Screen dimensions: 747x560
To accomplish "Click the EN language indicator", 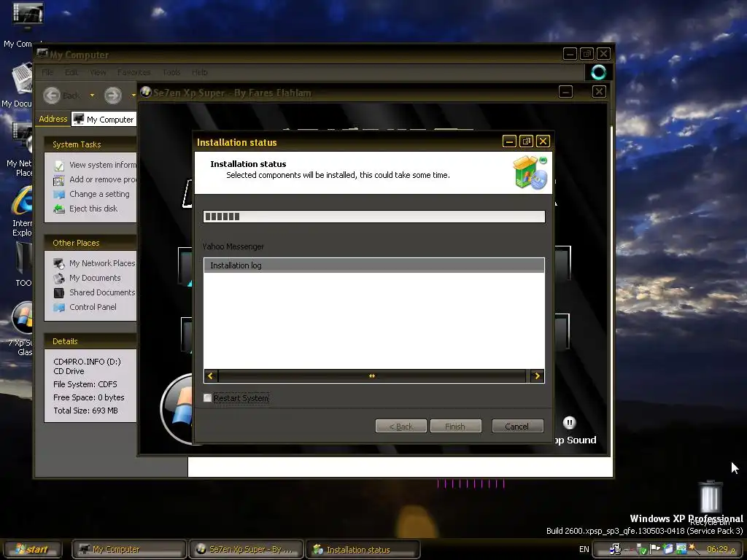I will pos(584,549).
